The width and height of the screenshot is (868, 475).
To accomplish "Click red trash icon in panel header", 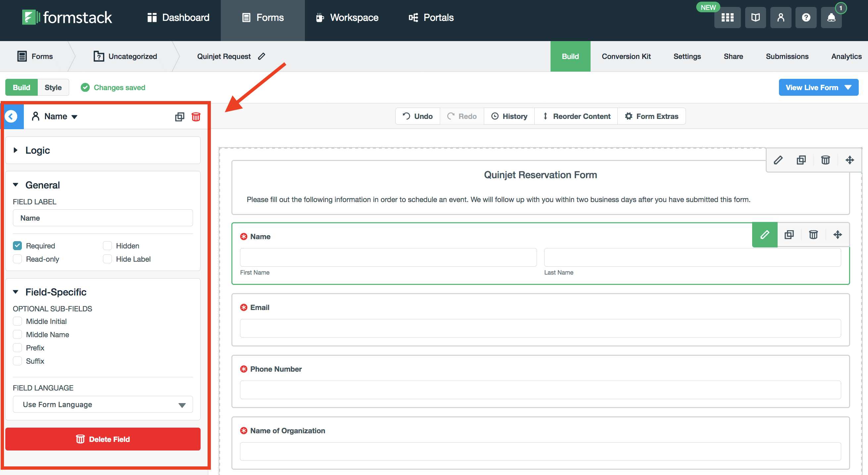I will [x=196, y=117].
